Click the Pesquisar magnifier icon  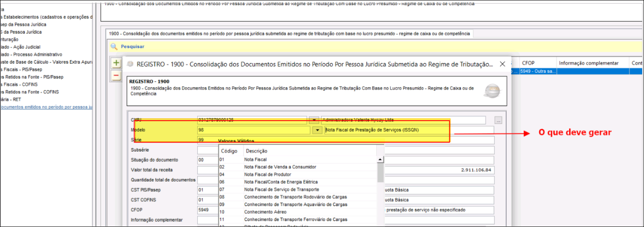(x=114, y=46)
